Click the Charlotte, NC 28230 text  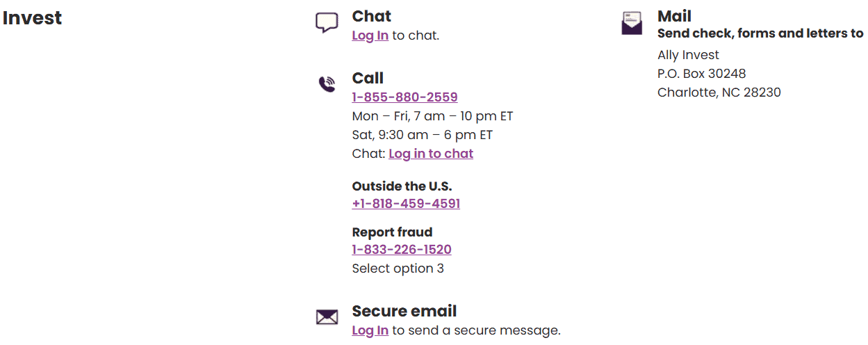tap(719, 93)
